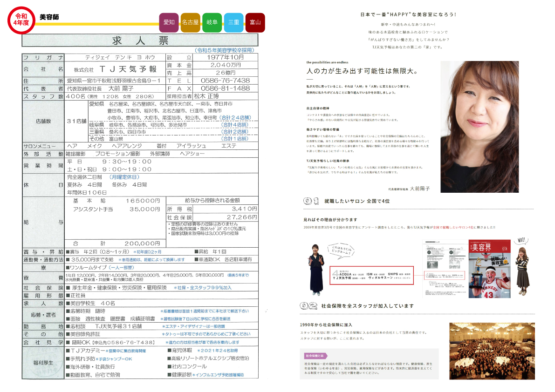Click assistant allowance 35,000円
This screenshot has height=392, width=555.
click(145, 209)
